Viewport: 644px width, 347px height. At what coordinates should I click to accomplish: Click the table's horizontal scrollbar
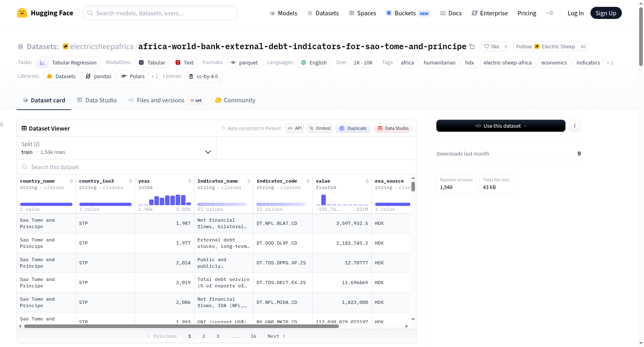pyautogui.click(x=181, y=326)
